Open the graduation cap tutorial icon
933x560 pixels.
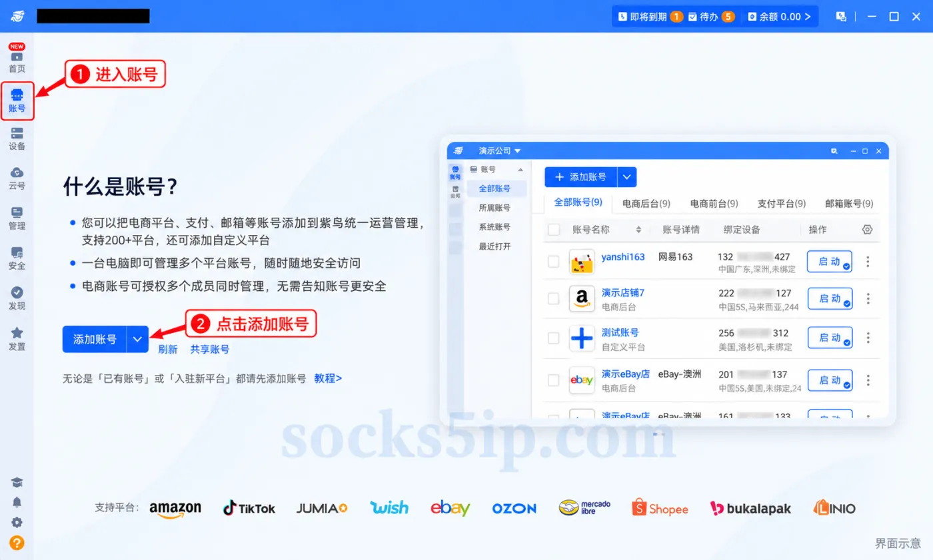[17, 482]
